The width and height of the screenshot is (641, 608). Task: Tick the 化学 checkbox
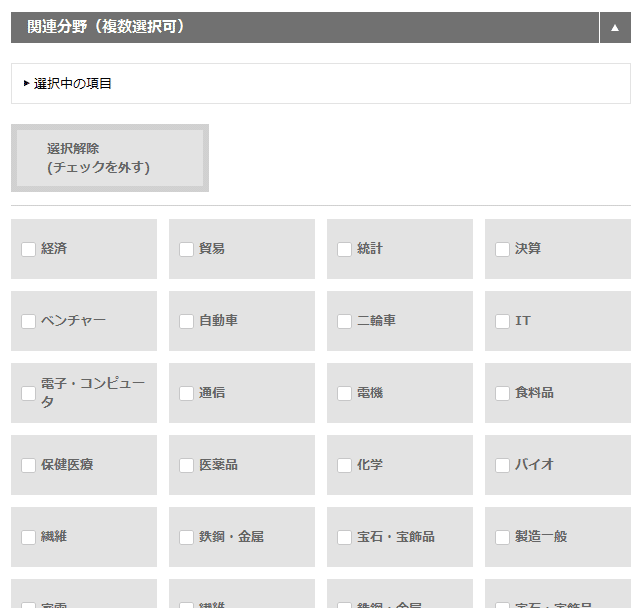pos(344,465)
